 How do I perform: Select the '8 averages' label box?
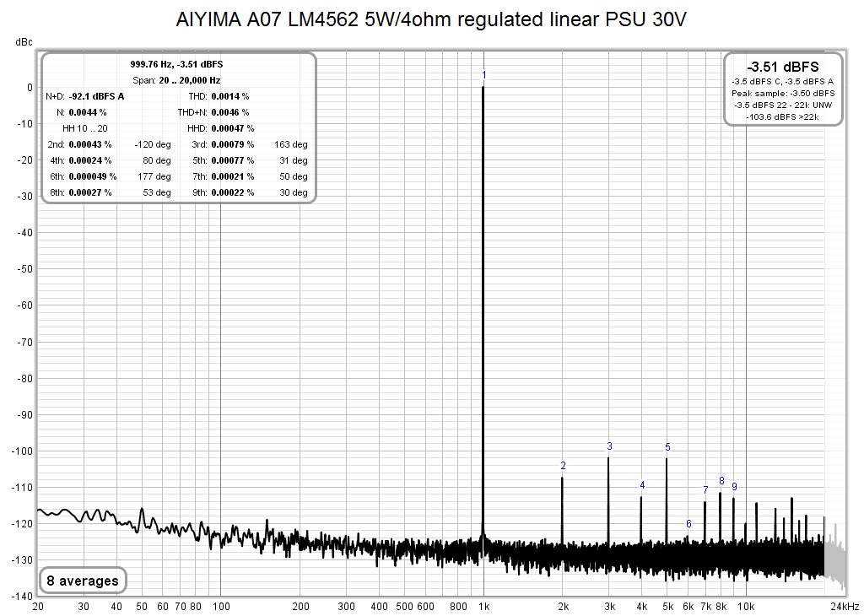pos(83,581)
